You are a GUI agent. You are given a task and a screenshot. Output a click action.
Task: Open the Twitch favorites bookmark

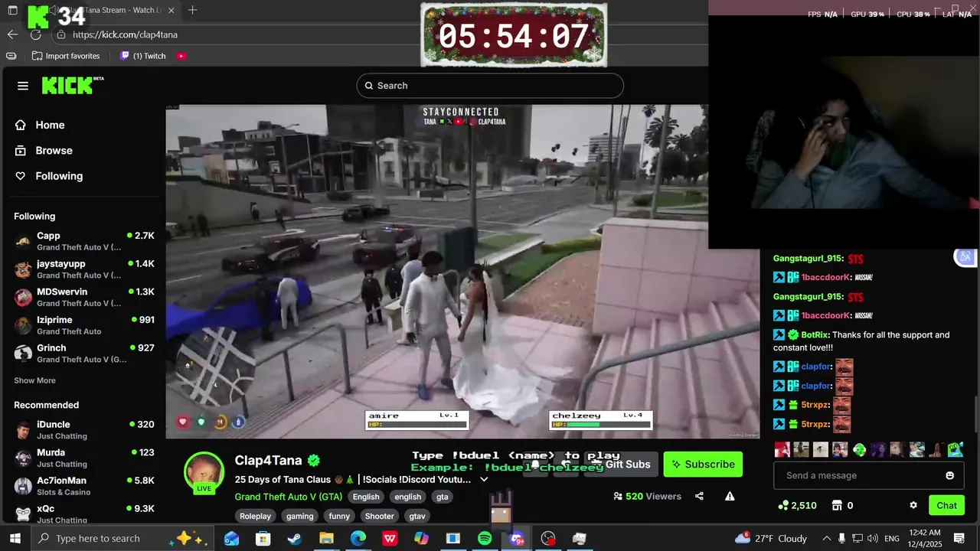[x=142, y=56]
